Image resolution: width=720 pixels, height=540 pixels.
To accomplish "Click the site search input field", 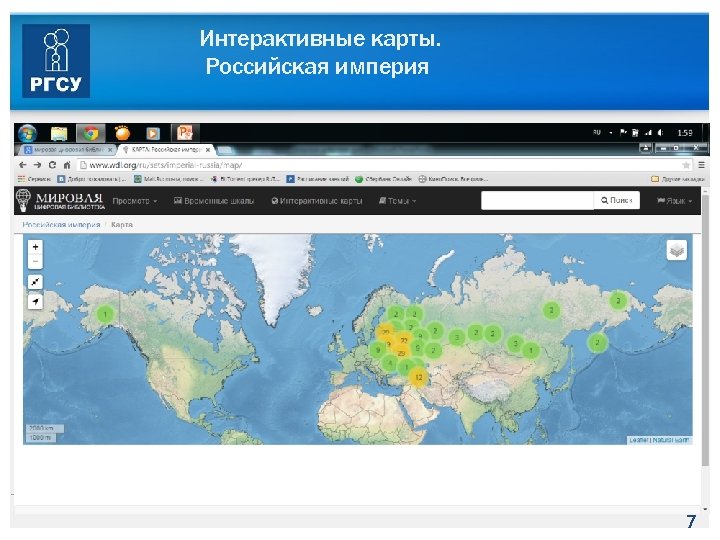I will click(x=537, y=200).
